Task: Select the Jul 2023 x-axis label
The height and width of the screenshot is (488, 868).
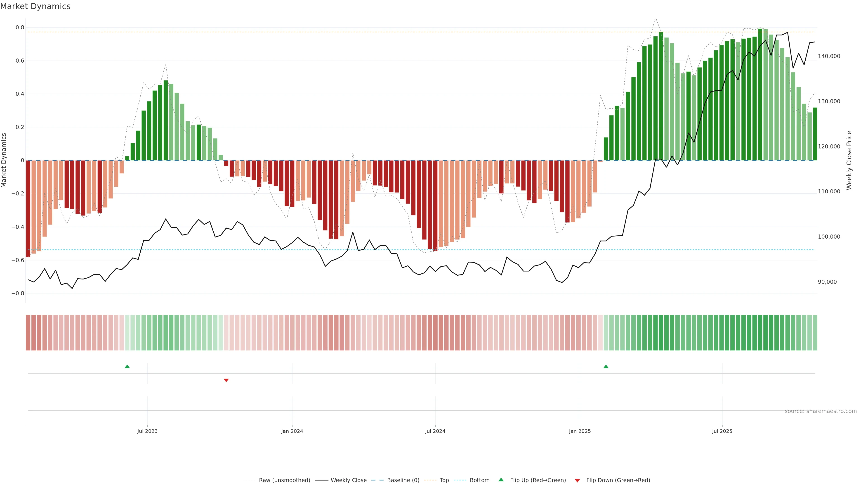Action: coord(147,431)
